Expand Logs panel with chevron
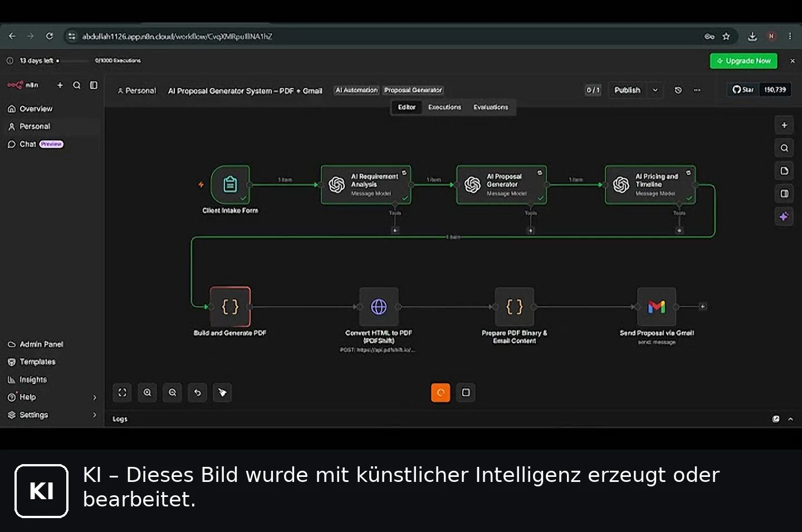Screen dimensions: 802x532 (790, 419)
